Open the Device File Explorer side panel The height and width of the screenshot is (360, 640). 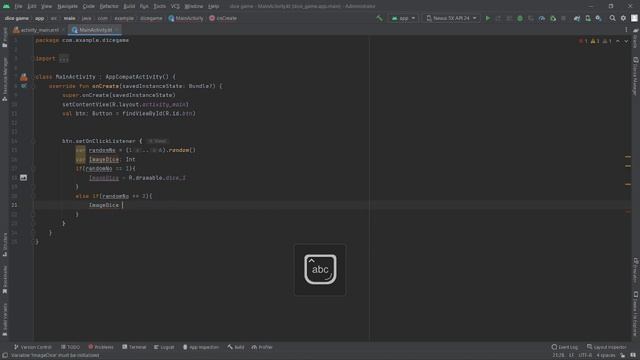point(636,313)
